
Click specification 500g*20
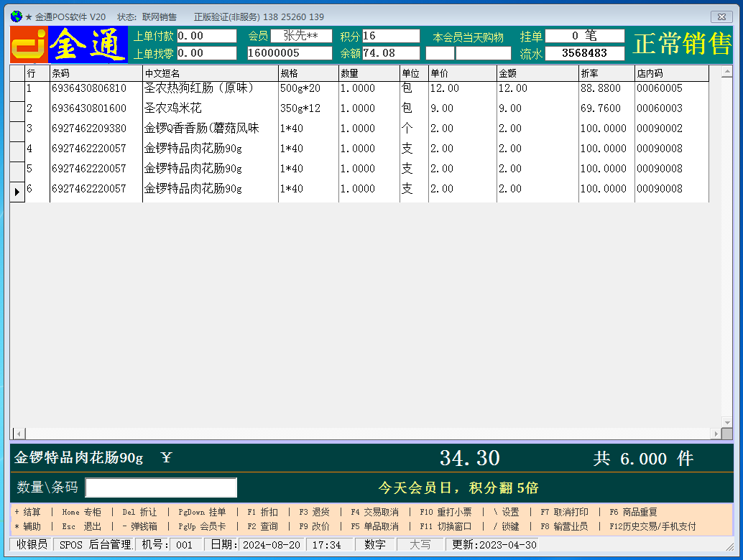(300, 88)
